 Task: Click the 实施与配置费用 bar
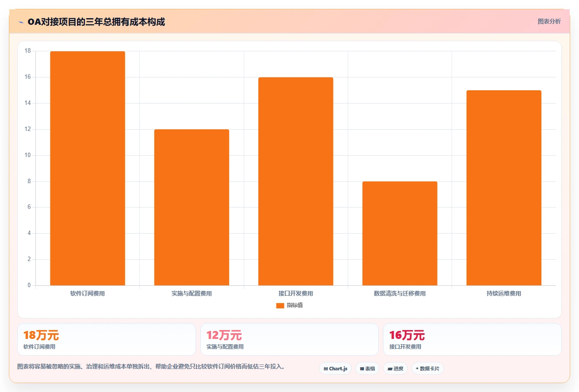pyautogui.click(x=192, y=208)
